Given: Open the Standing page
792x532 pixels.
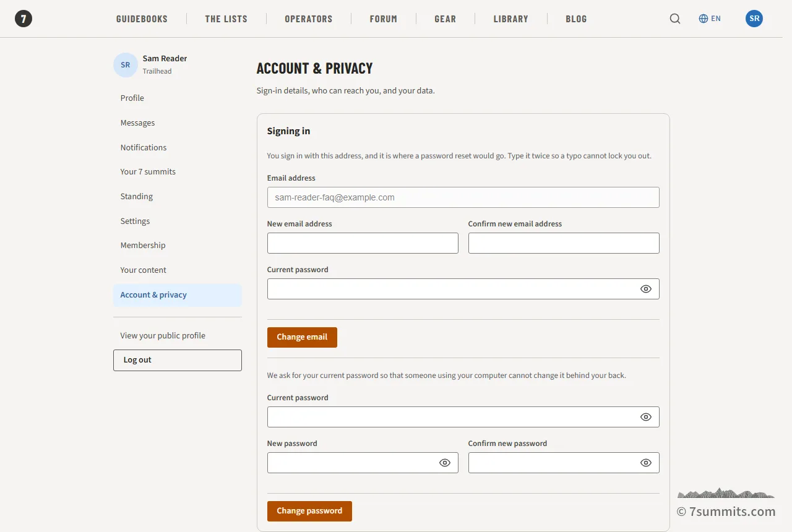Looking at the screenshot, I should [x=178, y=196].
